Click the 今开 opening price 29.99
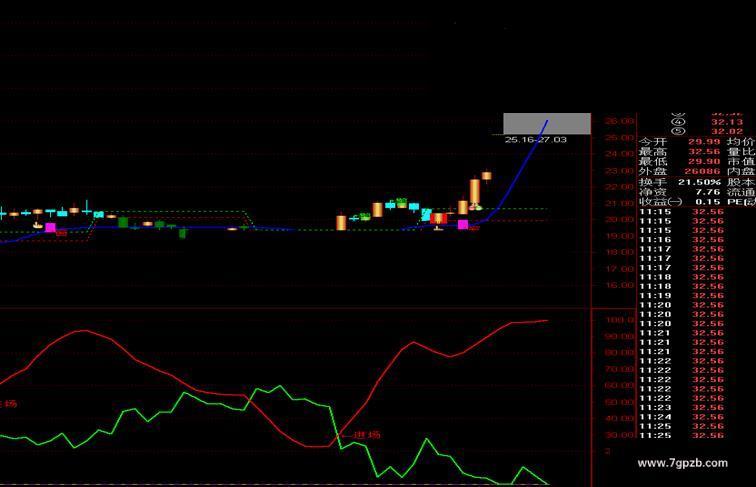Image resolution: width=756 pixels, height=487 pixels. click(704, 142)
